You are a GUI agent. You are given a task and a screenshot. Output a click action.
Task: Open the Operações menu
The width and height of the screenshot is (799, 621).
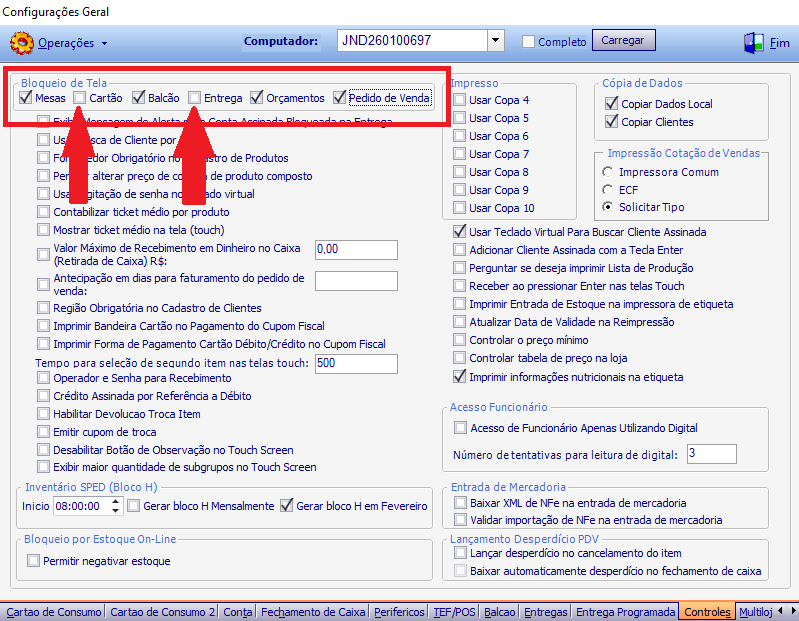pos(72,43)
